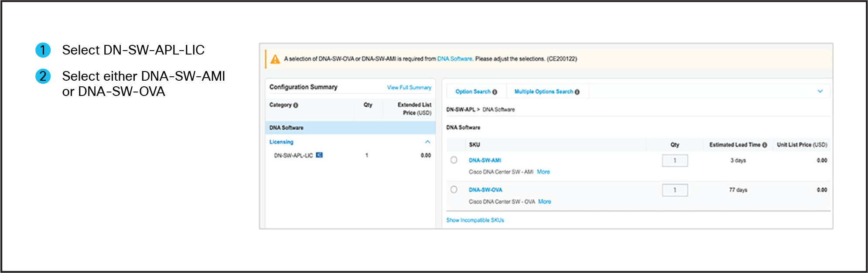Click the info icon beside Estimated Lead Time
Viewport: 868px width, 273px height.
(765, 145)
